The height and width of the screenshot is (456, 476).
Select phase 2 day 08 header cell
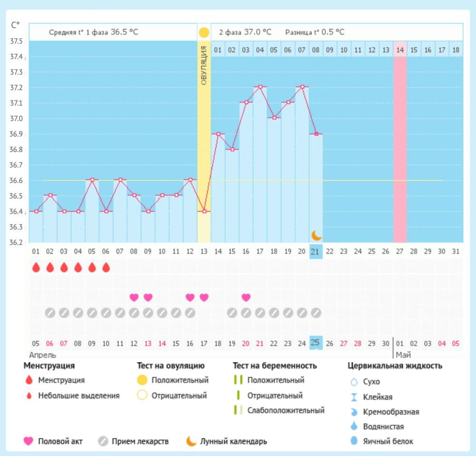(x=316, y=50)
